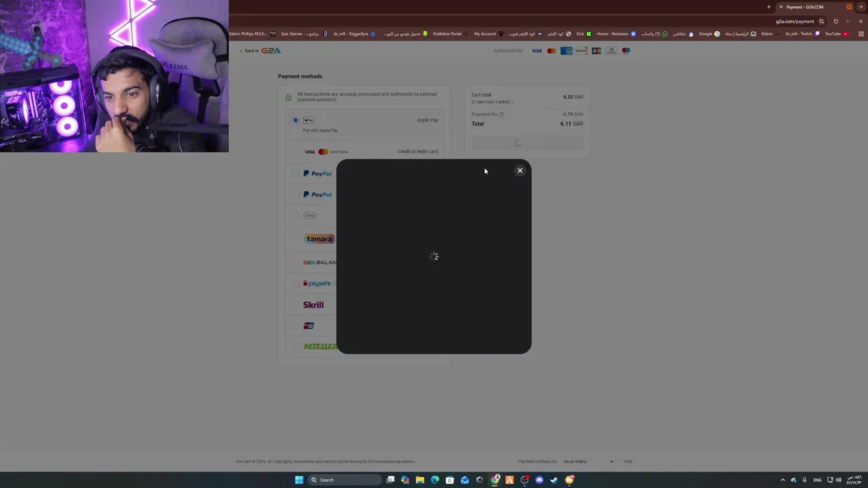Open Steam from taskbar
The height and width of the screenshot is (488, 868).
tap(554, 480)
